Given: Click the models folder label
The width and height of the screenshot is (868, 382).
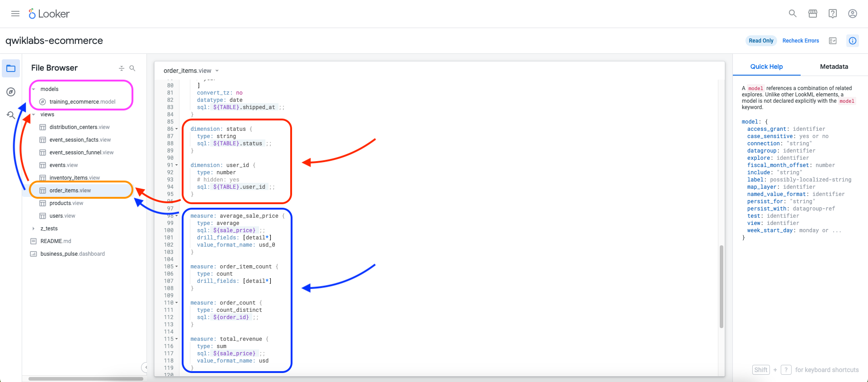Looking at the screenshot, I should coord(49,89).
